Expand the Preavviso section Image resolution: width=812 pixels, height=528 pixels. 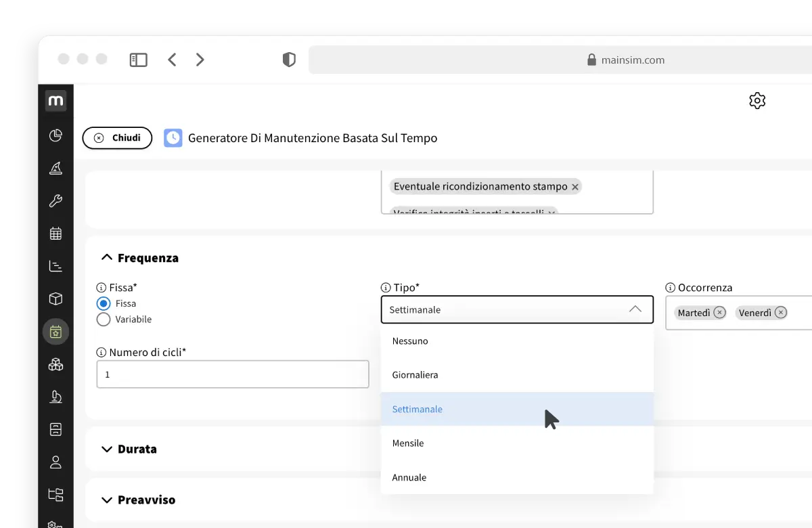(x=107, y=500)
